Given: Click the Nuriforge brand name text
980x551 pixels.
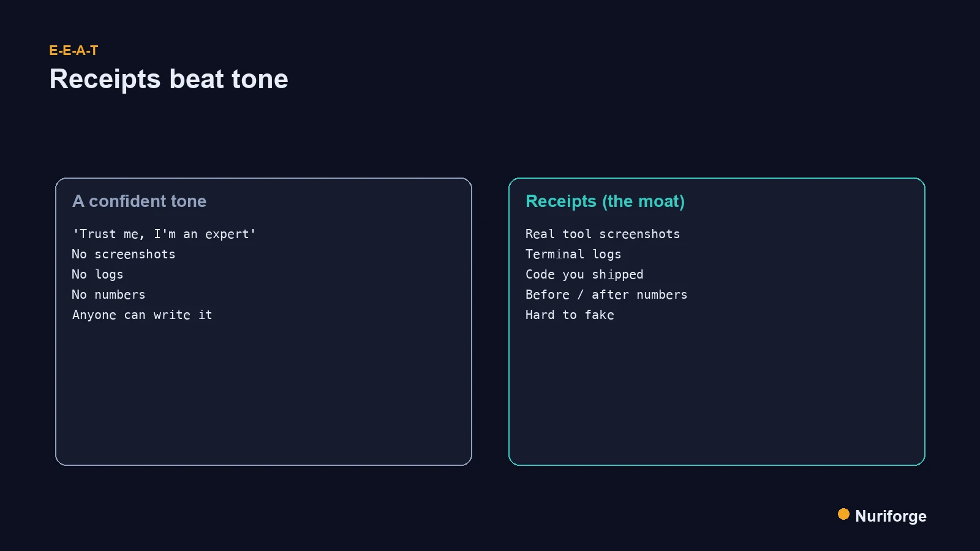Looking at the screenshot, I should point(891,516).
